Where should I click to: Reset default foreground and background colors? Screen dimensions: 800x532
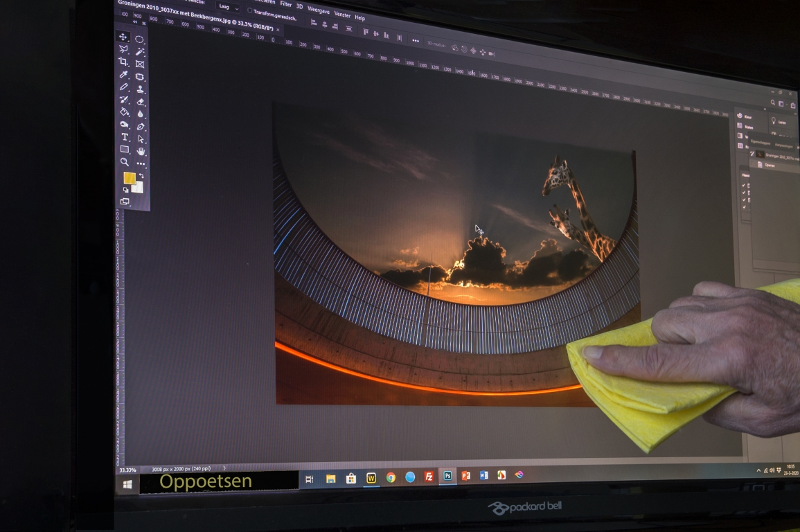125,190
